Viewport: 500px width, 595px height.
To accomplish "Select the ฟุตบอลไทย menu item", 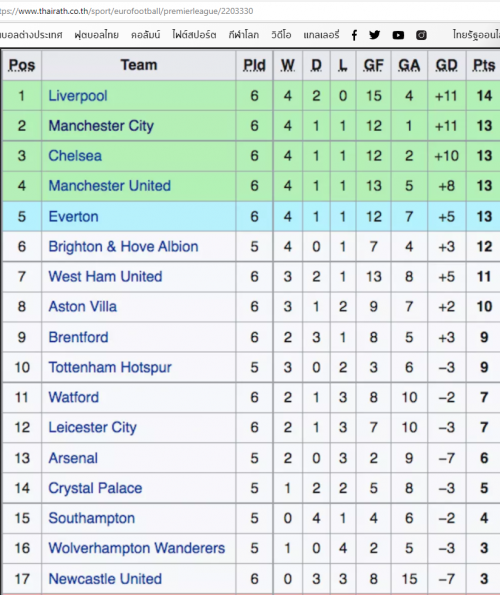I will coord(96,35).
